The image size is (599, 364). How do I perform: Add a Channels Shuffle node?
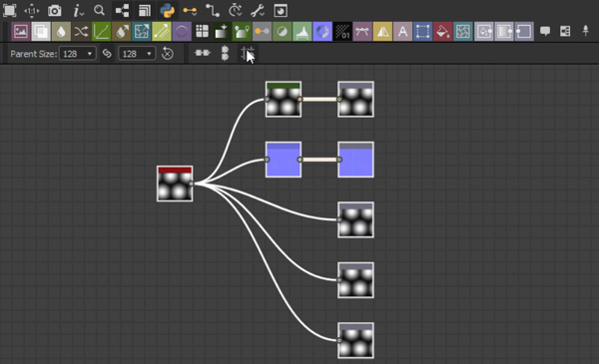pos(81,32)
